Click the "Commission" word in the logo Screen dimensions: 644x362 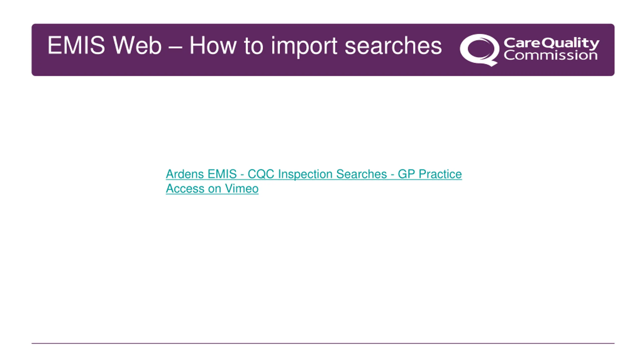pos(550,55)
